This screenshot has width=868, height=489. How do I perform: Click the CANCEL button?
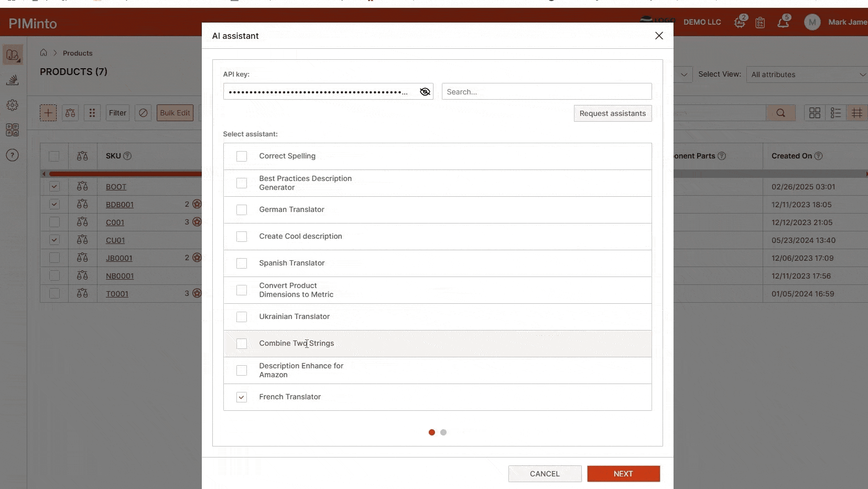(x=545, y=474)
